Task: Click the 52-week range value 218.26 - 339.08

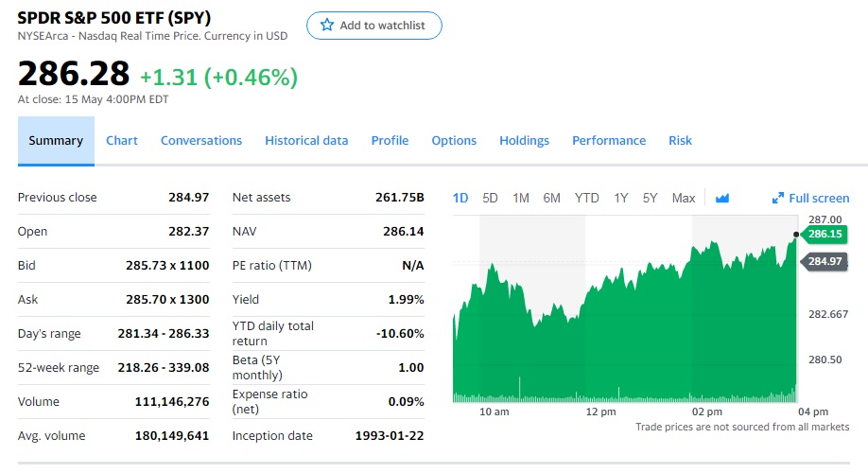Action: 164,367
